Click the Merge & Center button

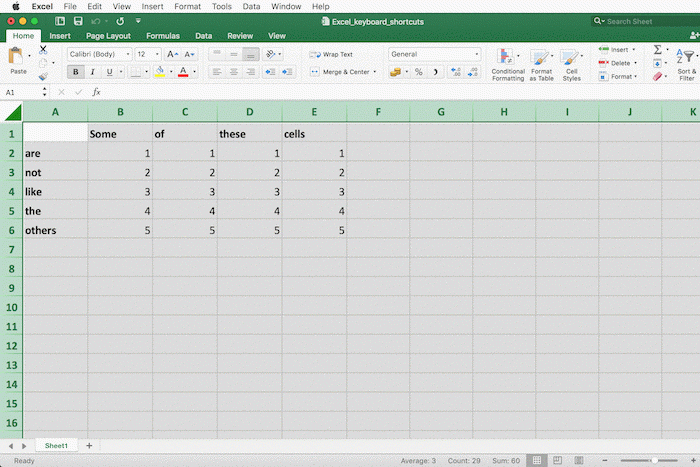pos(339,72)
